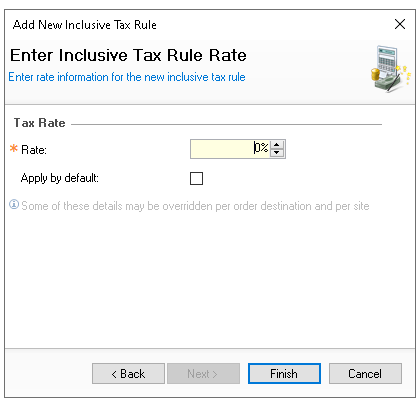This screenshot has height=401, width=420.
Task: Click the blue info icon beside the note
Action: pyautogui.click(x=14, y=204)
